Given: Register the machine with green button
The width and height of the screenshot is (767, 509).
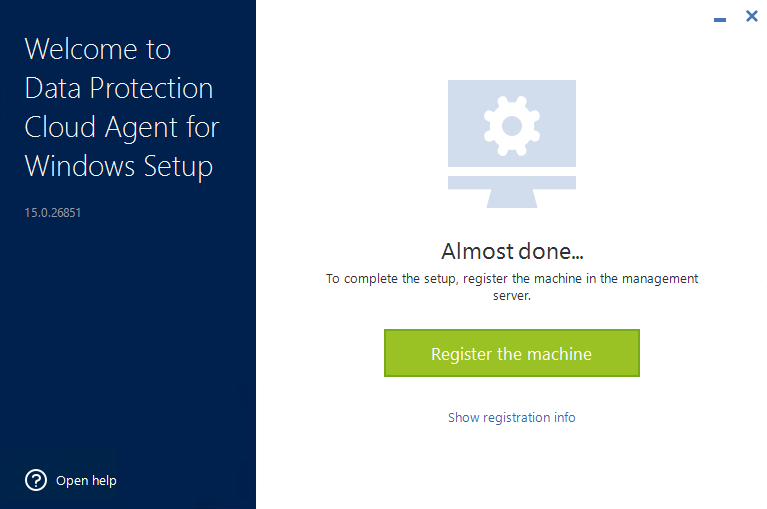Looking at the screenshot, I should [512, 353].
